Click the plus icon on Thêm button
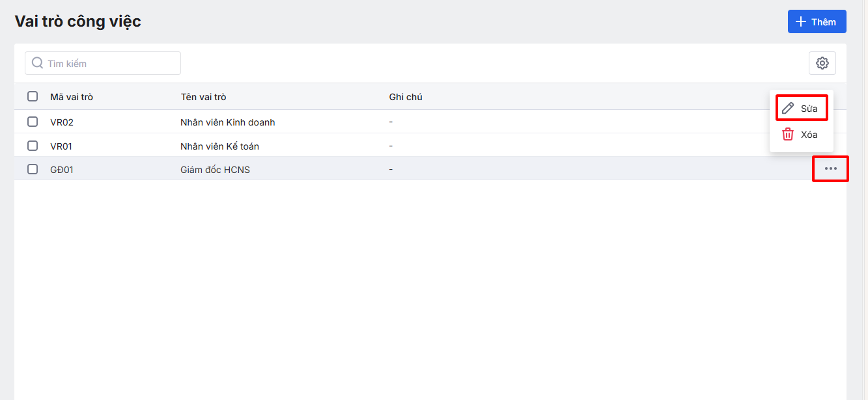This screenshot has height=400, width=868. pos(801,22)
